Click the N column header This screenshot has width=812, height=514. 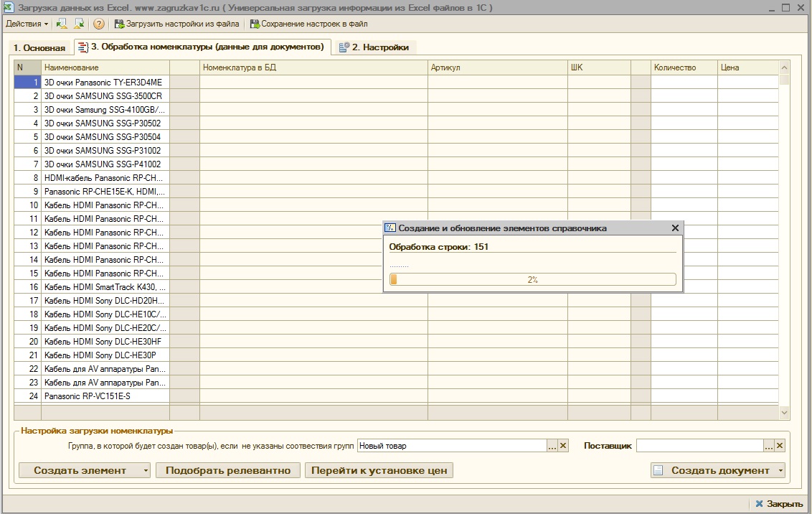point(27,67)
